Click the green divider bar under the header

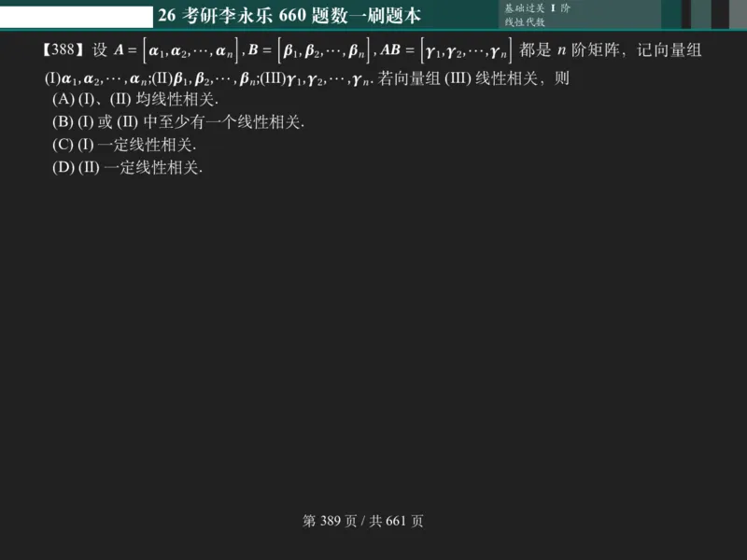tap(373, 31)
